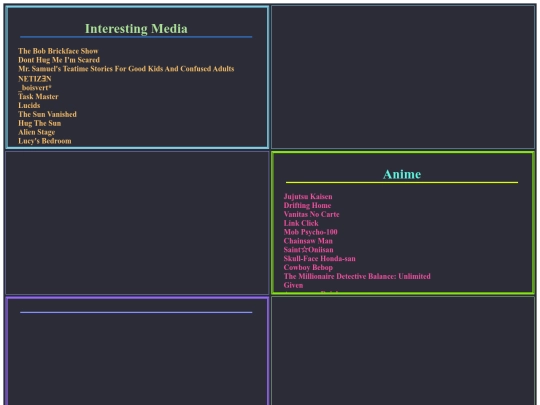The image size is (540, 405).
Task: Open the Skull-Face Honda-san link
Action: tap(320, 259)
